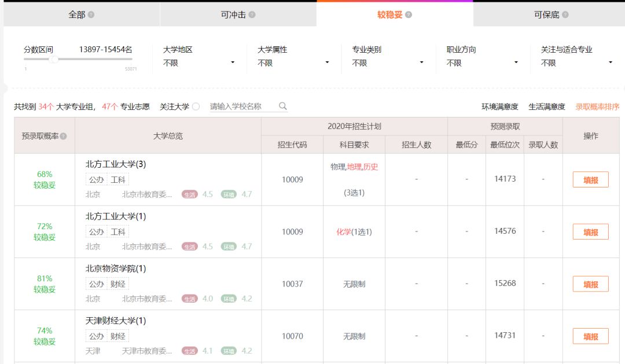Viewport: 625px width, 364px height.
Task: Sort by 环境满意度
Action: pyautogui.click(x=499, y=106)
